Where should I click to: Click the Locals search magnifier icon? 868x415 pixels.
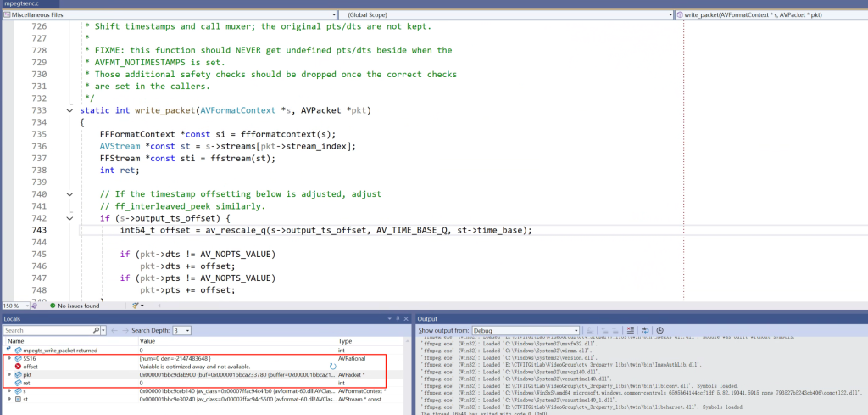click(x=95, y=330)
